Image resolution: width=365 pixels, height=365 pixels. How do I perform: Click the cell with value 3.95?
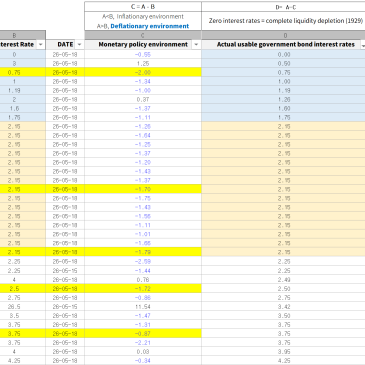click(x=283, y=352)
